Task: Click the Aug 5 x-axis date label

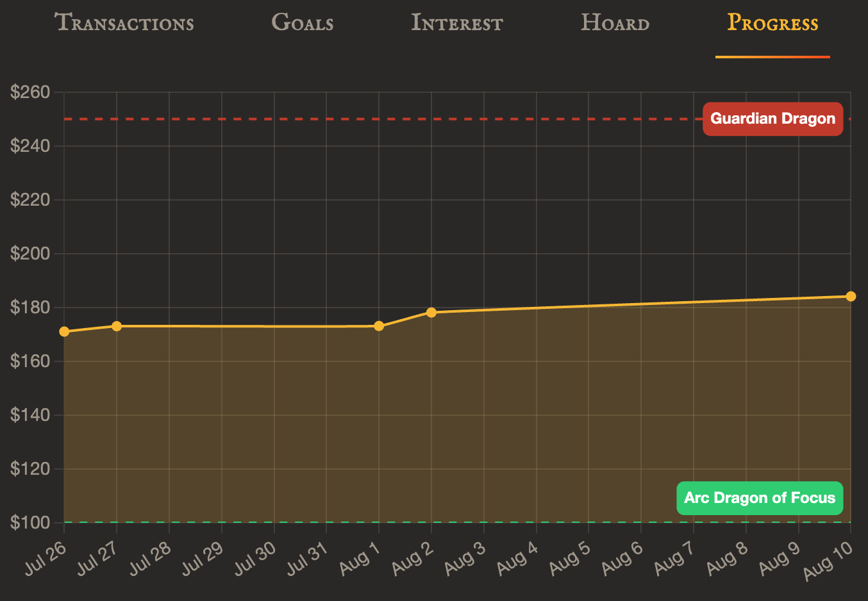Action: pyautogui.click(x=569, y=556)
